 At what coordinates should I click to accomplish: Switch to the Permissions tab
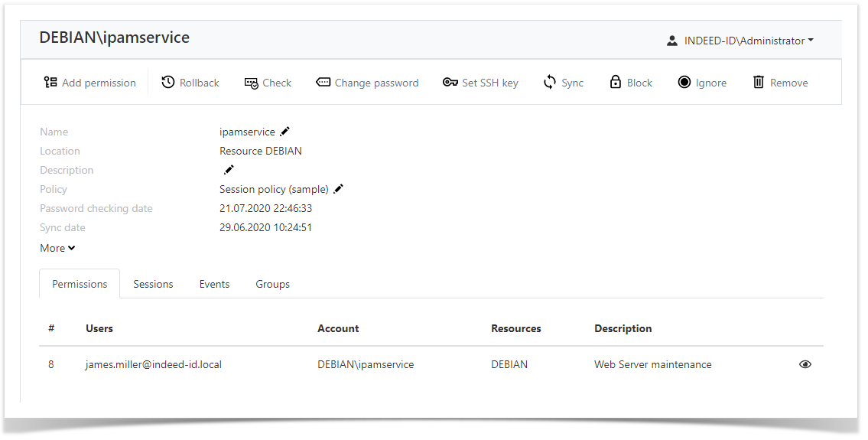click(80, 284)
